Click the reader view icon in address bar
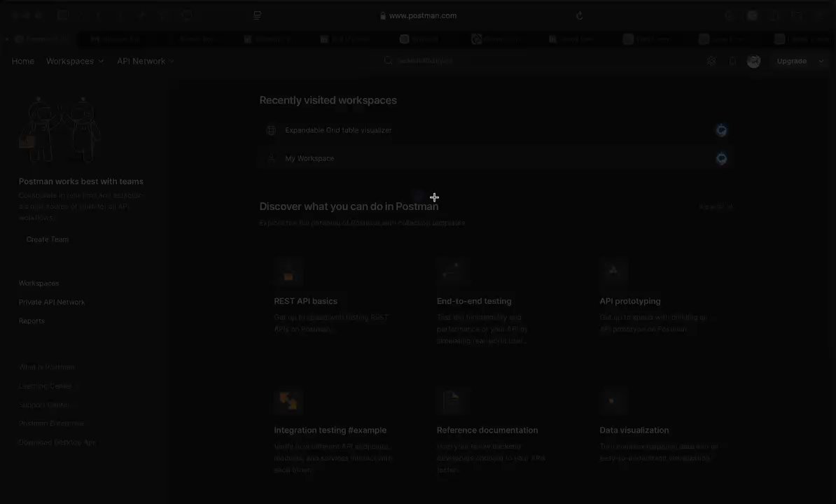836x504 pixels. [257, 15]
